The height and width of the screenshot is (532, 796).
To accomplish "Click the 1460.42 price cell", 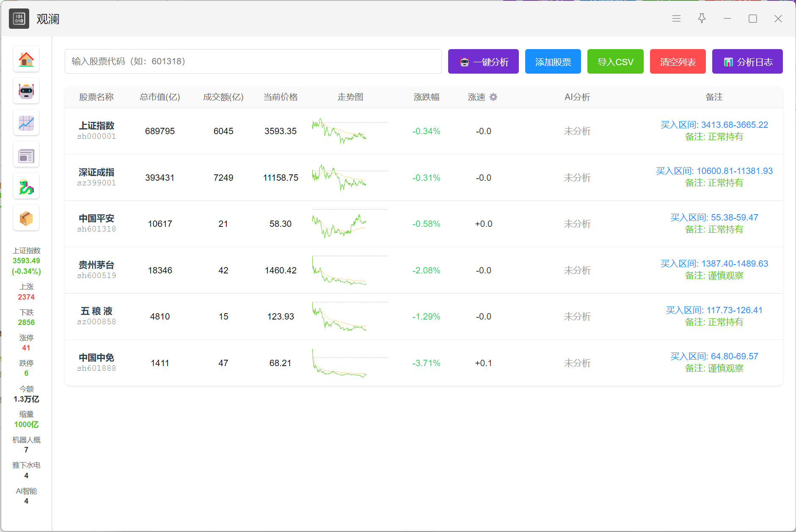I will click(x=281, y=270).
